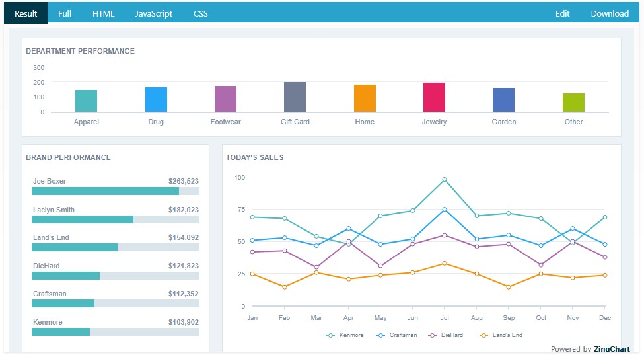Toggle Kenmore series in chart legend
The height and width of the screenshot is (355, 644).
click(x=345, y=335)
